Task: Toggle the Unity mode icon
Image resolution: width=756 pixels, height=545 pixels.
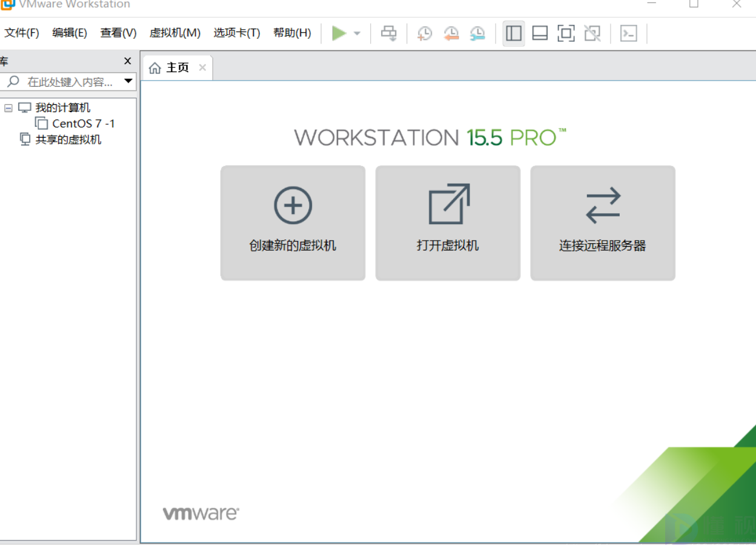Action: tap(592, 33)
